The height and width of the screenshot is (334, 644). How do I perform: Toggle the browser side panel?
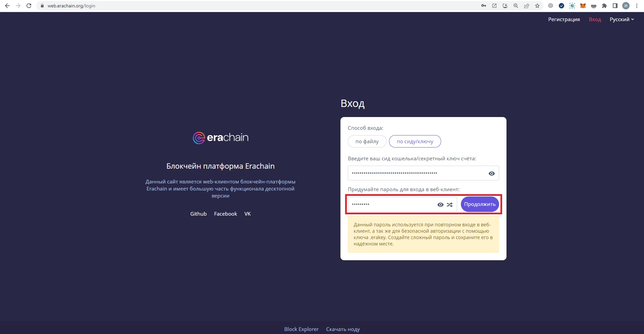[x=615, y=6]
